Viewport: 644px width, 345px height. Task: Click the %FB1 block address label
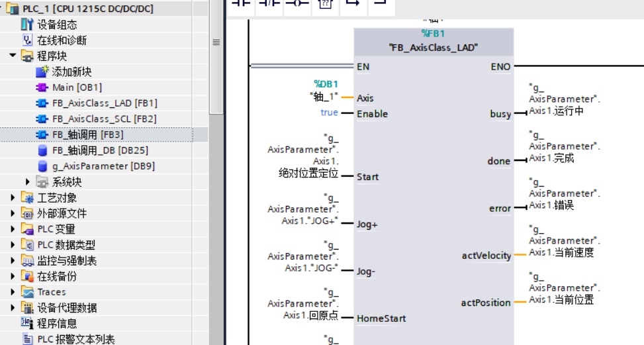pyautogui.click(x=434, y=33)
